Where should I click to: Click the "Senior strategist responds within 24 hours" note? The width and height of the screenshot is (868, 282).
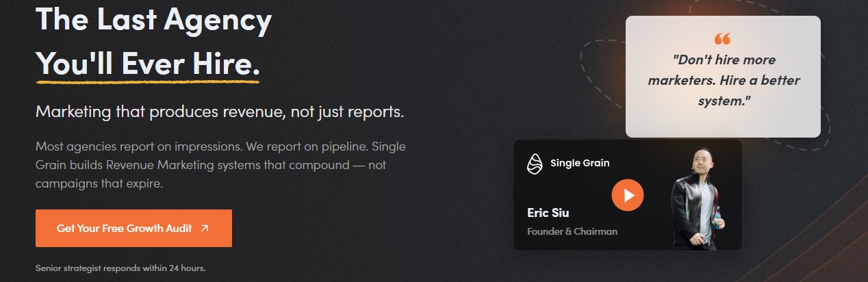click(120, 268)
